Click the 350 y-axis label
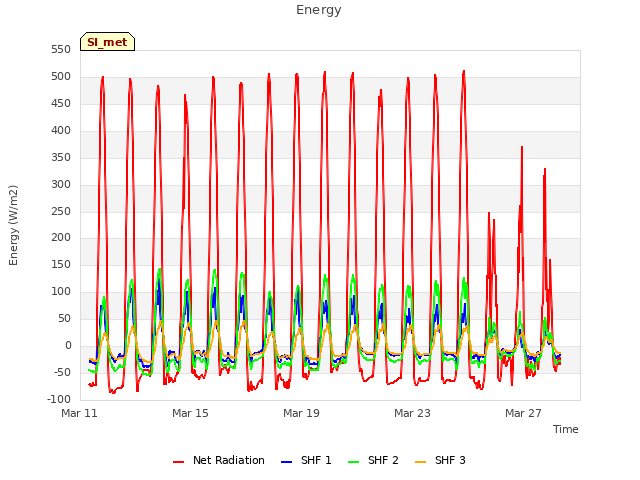 61,158
